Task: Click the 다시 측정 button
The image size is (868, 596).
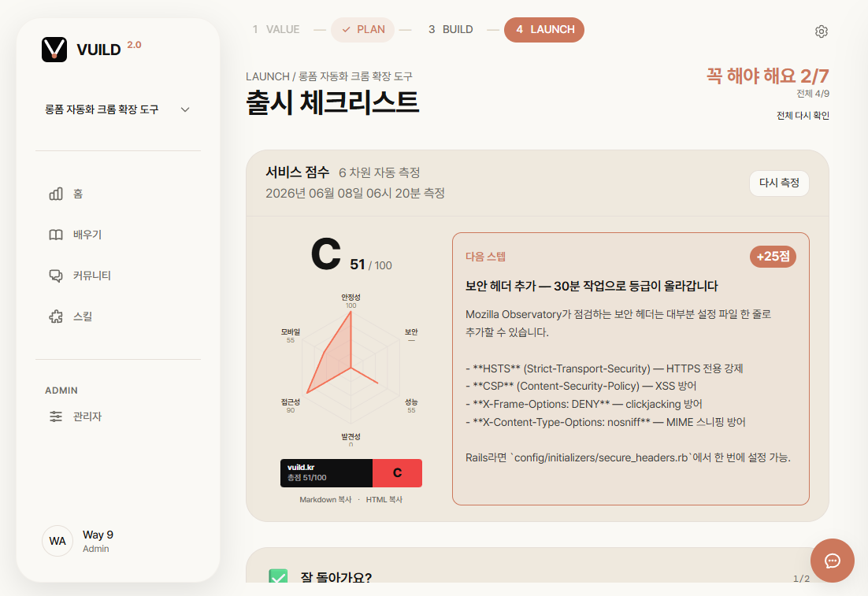Action: pyautogui.click(x=779, y=183)
